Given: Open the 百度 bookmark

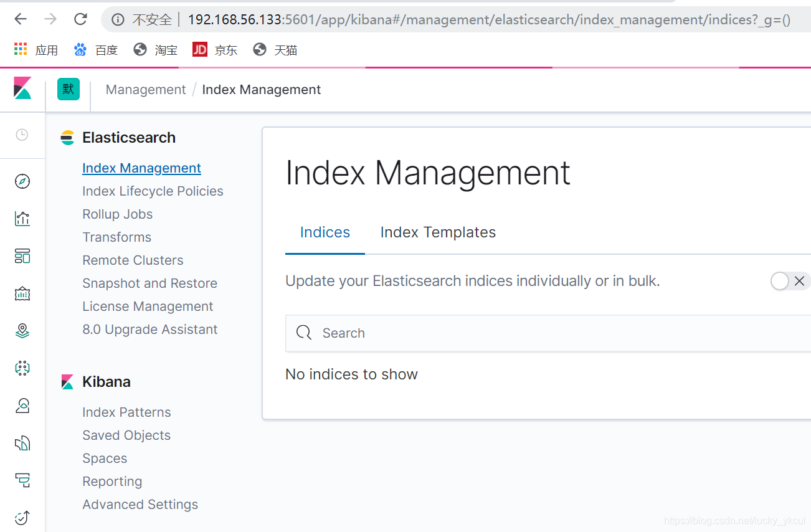Looking at the screenshot, I should [x=96, y=50].
